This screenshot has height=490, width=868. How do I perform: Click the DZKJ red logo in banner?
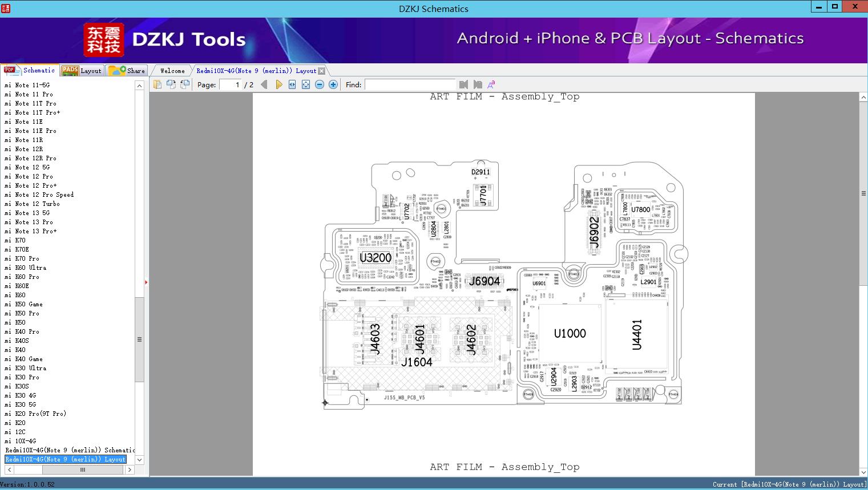point(103,39)
